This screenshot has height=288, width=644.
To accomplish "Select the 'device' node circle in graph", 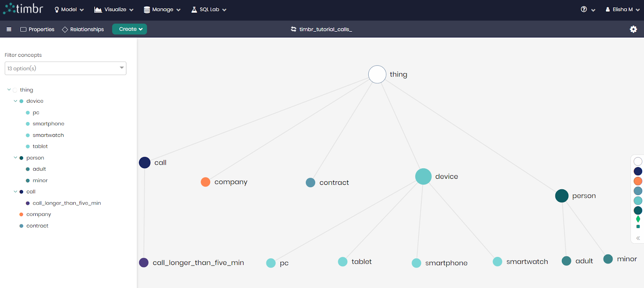I will point(423,176).
